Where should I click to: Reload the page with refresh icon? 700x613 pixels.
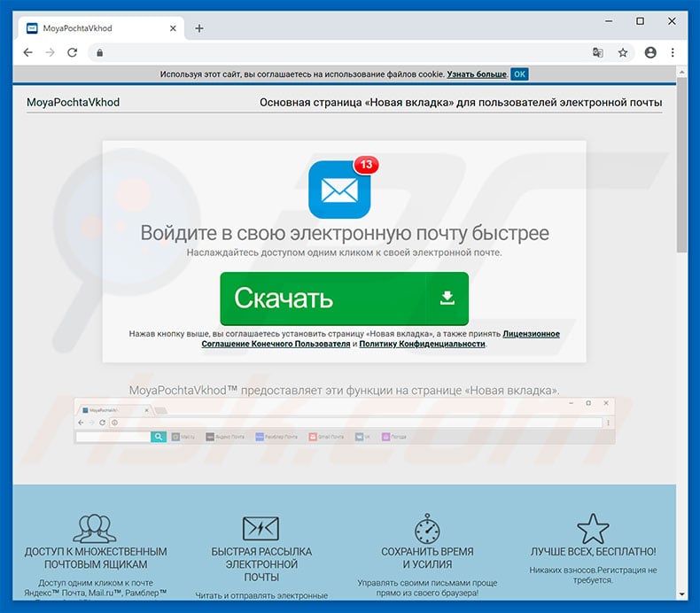point(73,52)
